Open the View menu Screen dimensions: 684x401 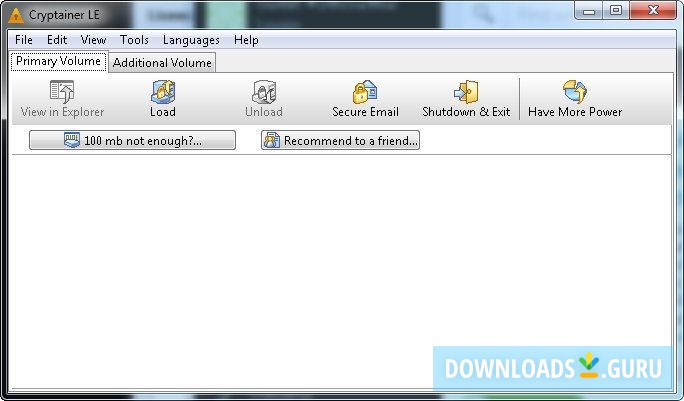click(x=93, y=40)
